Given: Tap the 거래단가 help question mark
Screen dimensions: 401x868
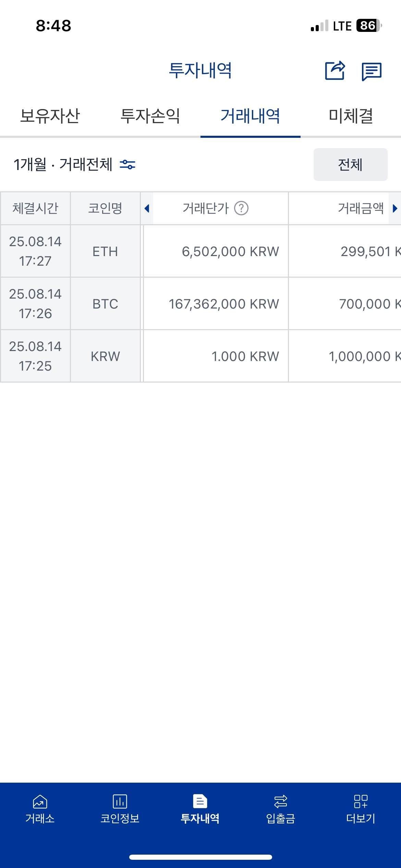Looking at the screenshot, I should coord(241,208).
